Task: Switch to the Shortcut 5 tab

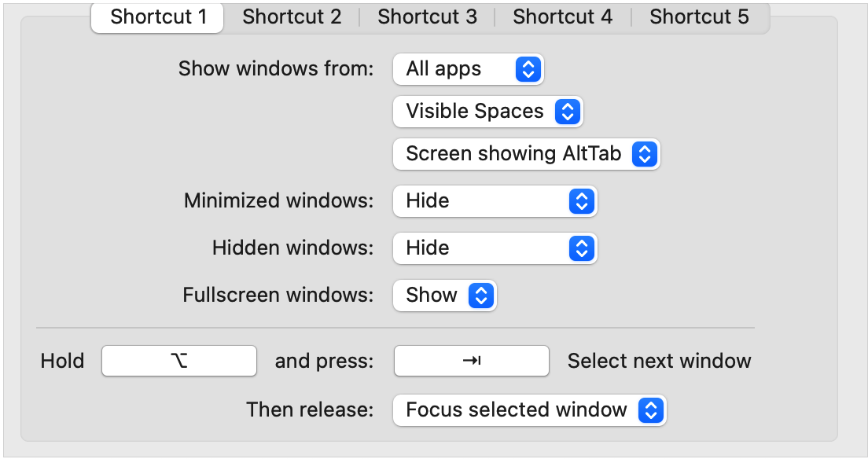Action: click(698, 16)
